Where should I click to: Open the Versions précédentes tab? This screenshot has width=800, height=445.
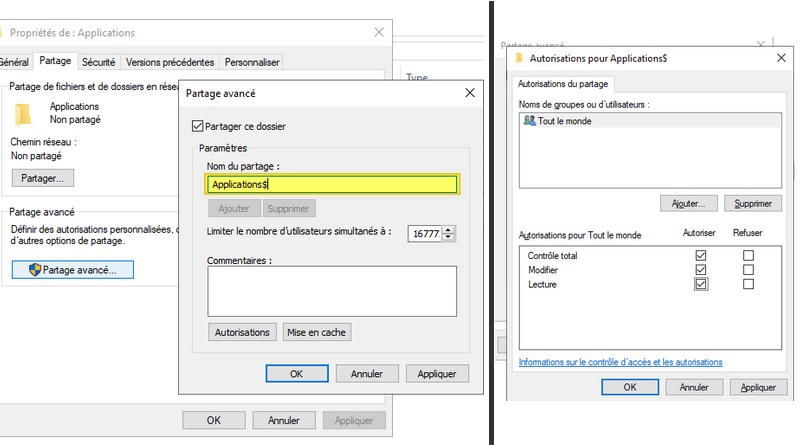pos(170,62)
